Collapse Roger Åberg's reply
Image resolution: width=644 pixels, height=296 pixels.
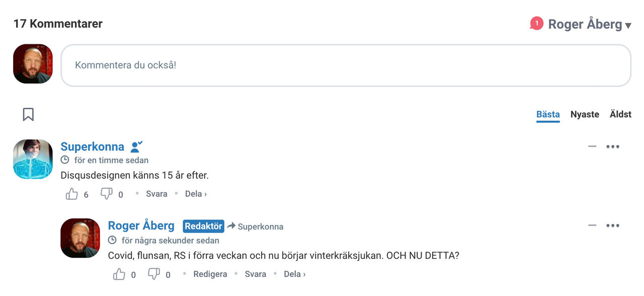click(x=592, y=226)
